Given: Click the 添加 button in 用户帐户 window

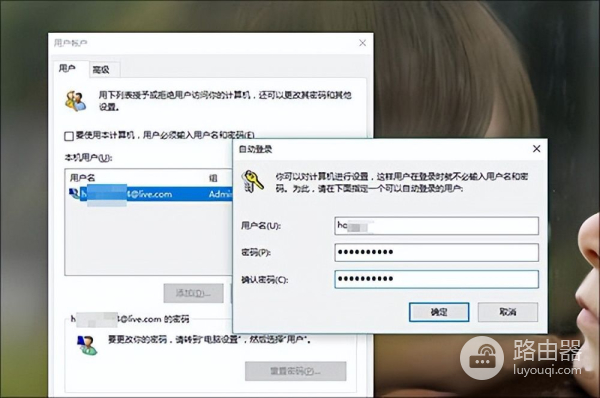Looking at the screenshot, I should coord(193,293).
